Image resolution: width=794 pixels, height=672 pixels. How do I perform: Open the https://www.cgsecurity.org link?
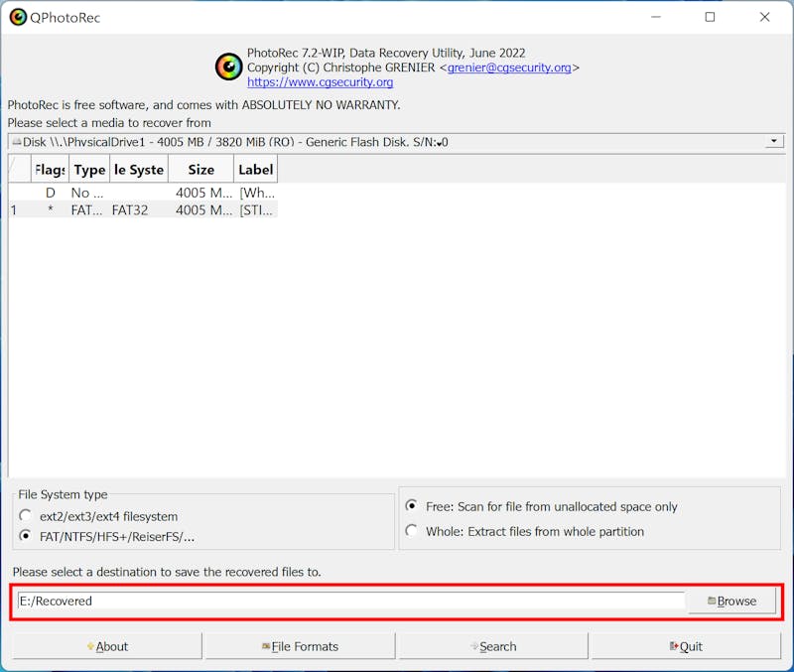pos(320,82)
